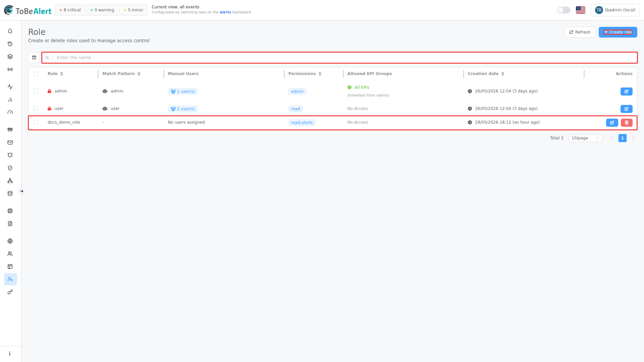This screenshot has height=362, width=644.
Task: Open the 1 user(s) badge for admin
Action: coord(182,92)
